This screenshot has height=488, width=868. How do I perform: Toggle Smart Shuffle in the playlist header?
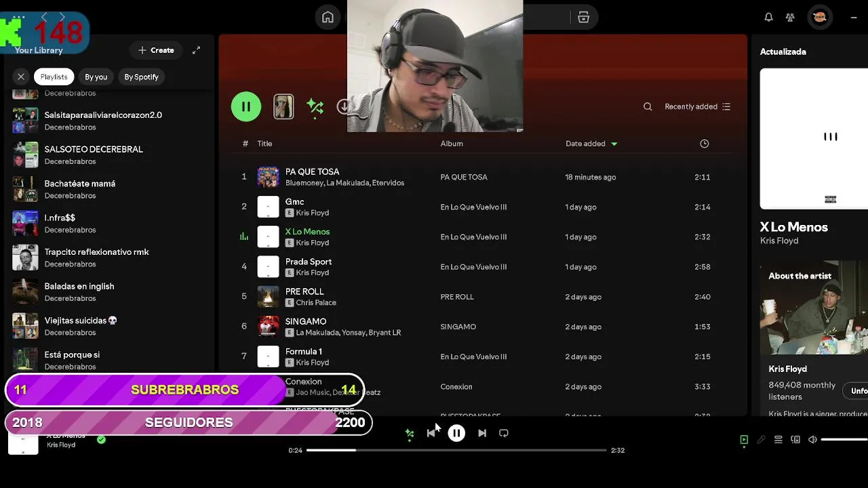click(315, 107)
